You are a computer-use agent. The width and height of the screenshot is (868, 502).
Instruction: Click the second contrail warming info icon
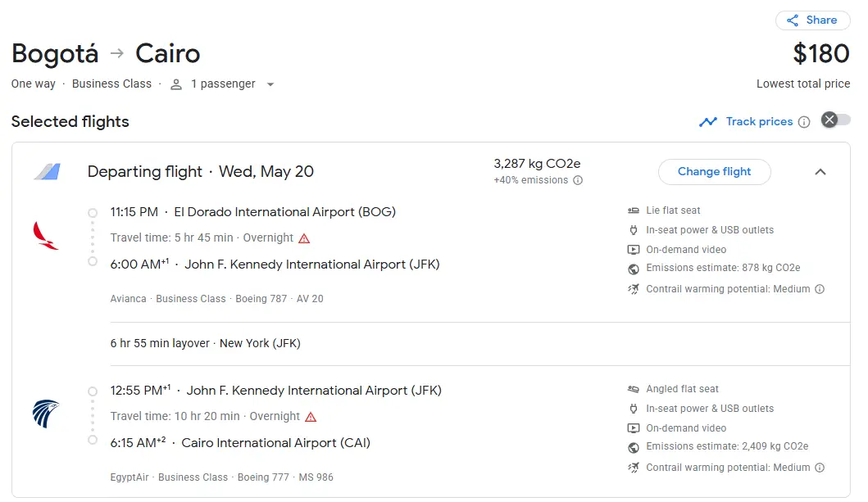click(820, 468)
